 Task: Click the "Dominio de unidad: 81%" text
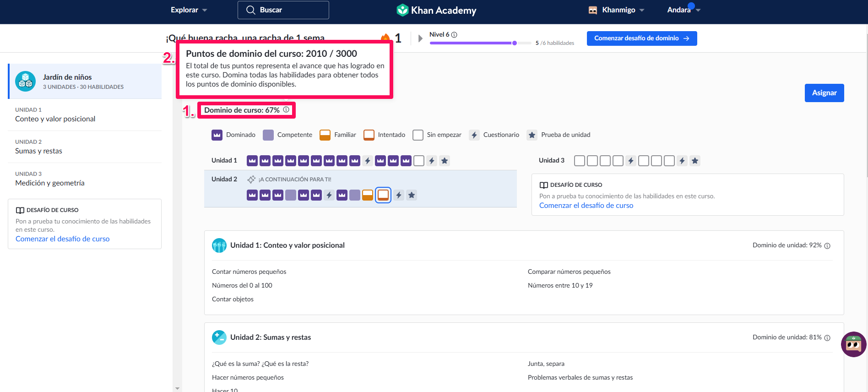click(x=787, y=338)
